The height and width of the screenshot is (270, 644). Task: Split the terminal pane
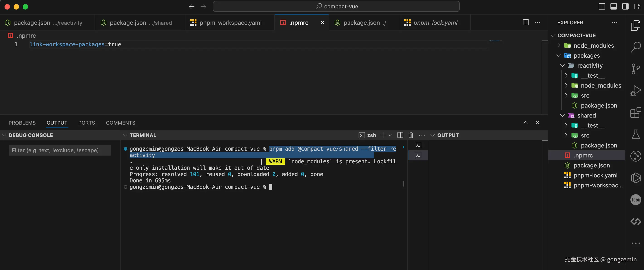pyautogui.click(x=400, y=135)
